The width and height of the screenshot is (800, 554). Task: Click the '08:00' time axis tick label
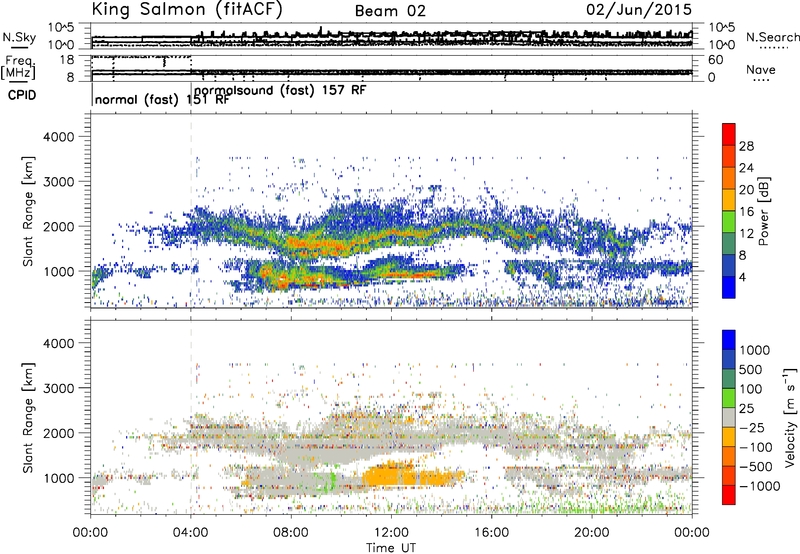click(x=291, y=533)
